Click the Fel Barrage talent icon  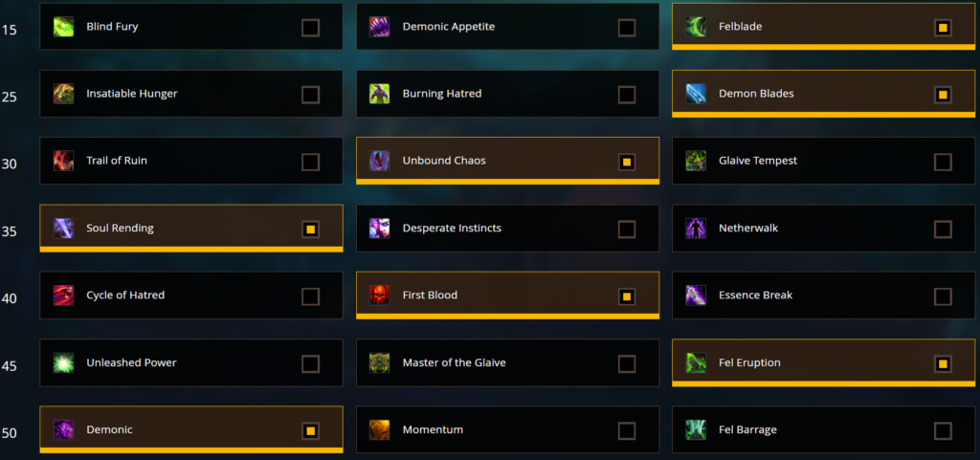tap(696, 430)
